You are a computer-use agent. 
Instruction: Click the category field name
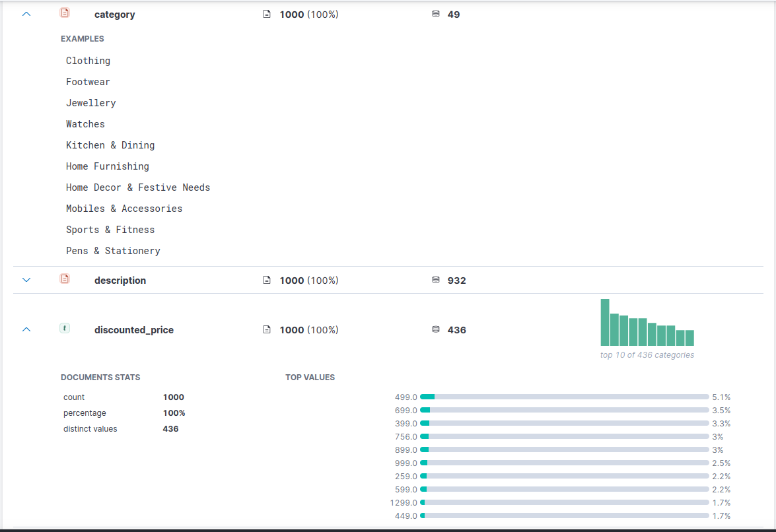coord(115,15)
